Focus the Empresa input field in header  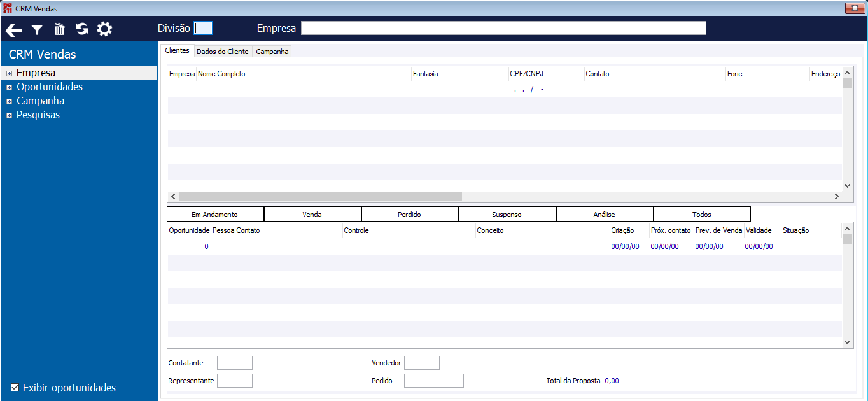pyautogui.click(x=503, y=28)
